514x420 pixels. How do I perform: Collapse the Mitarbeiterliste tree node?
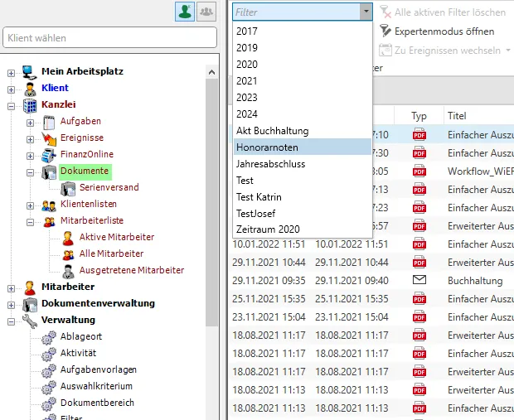point(30,222)
